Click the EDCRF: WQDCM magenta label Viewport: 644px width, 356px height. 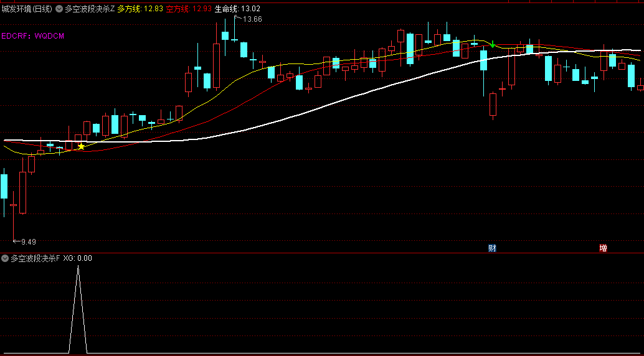(33, 35)
